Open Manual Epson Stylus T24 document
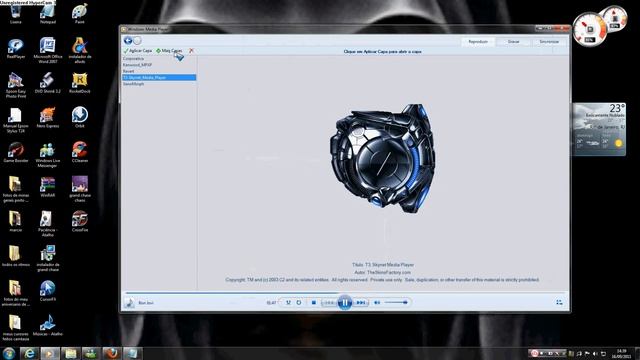 16,120
